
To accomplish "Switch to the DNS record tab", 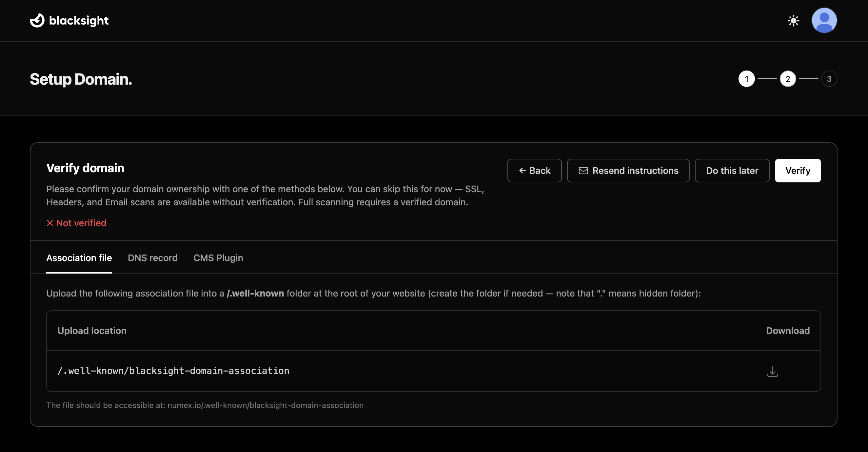I will pos(152,258).
